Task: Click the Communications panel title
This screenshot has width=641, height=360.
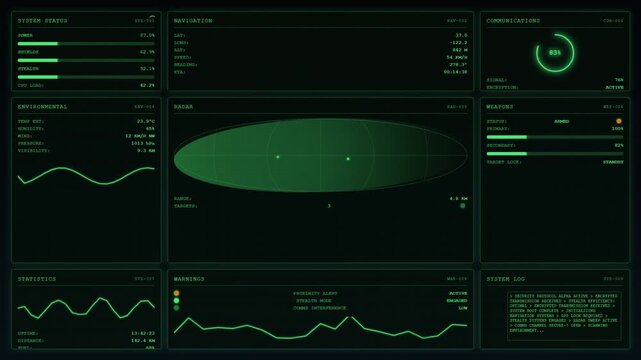Action: coord(513,20)
